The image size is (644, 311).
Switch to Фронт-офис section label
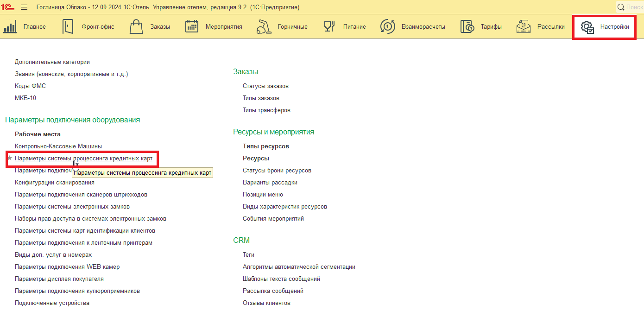click(x=98, y=27)
